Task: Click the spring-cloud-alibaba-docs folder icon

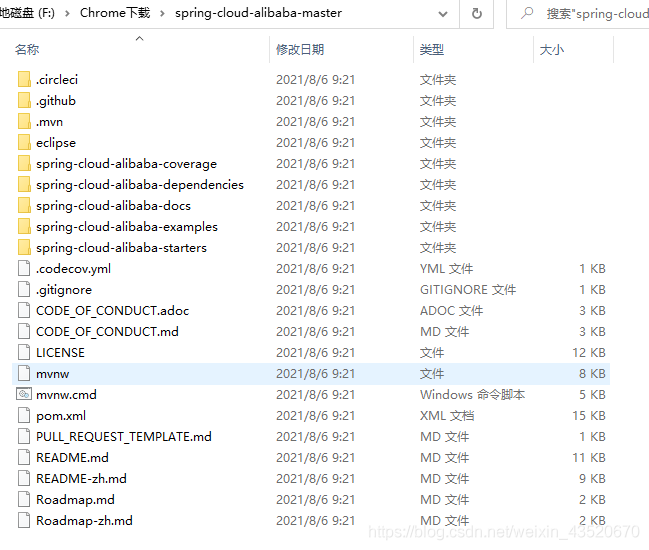Action: point(24,206)
